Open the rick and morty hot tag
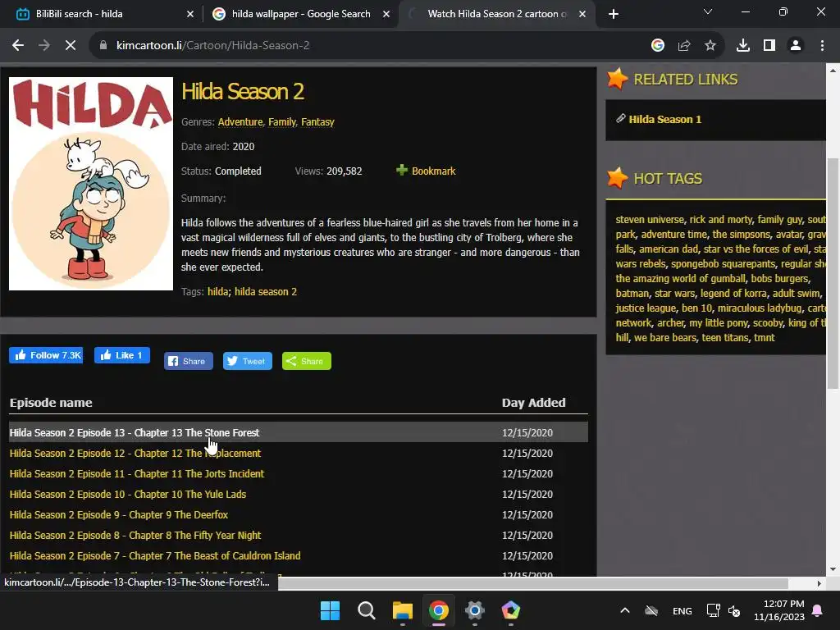The height and width of the screenshot is (630, 840). [x=721, y=220]
